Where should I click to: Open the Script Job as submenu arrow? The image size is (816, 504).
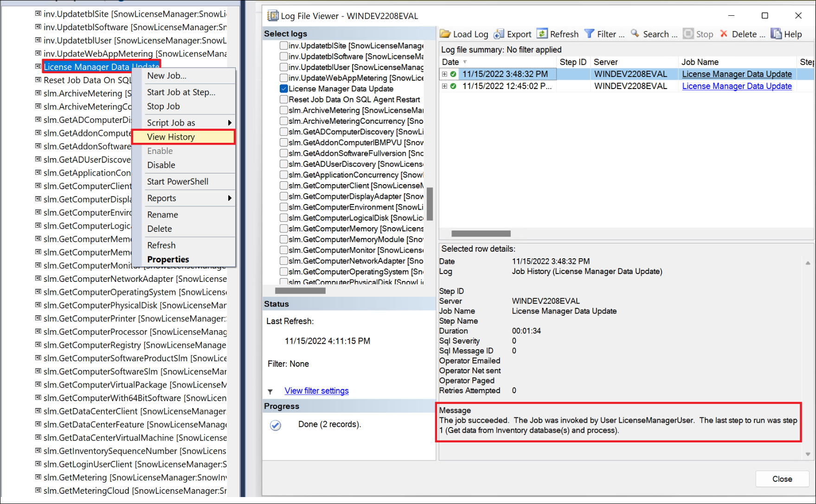pos(229,122)
